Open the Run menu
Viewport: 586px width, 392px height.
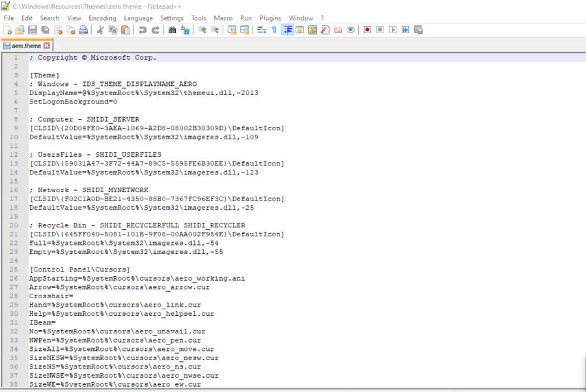(x=246, y=18)
